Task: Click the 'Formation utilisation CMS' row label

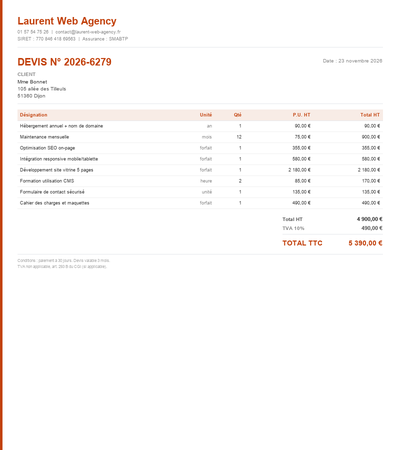Action: [47, 181]
